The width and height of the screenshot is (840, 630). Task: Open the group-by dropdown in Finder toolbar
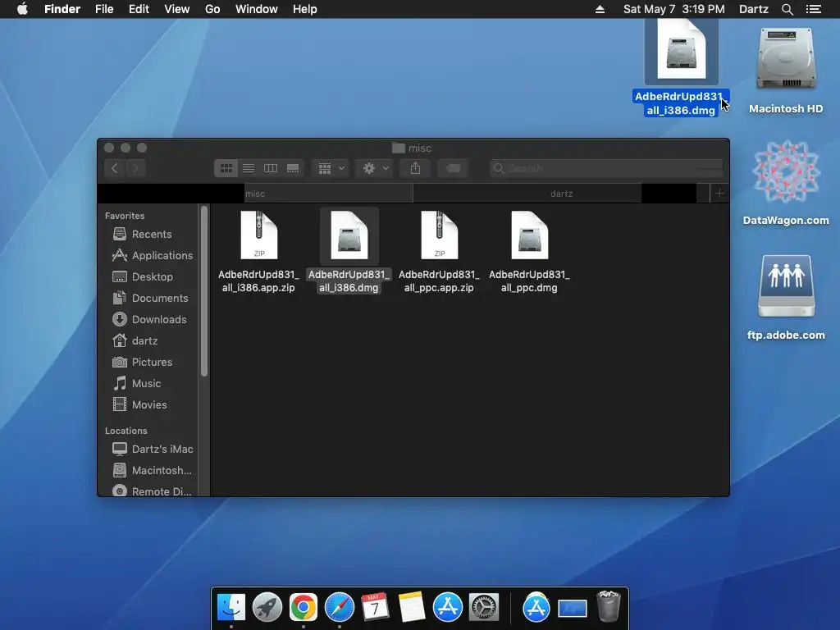(x=331, y=168)
